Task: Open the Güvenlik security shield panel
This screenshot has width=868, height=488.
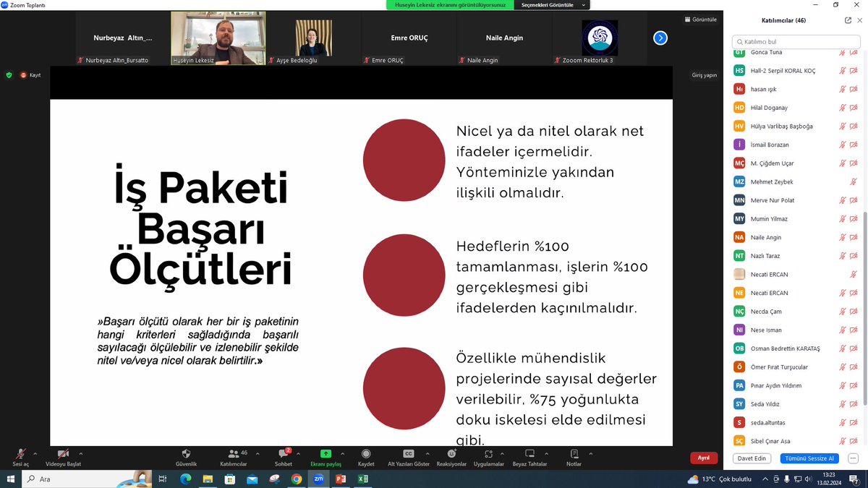Action: [x=187, y=458]
